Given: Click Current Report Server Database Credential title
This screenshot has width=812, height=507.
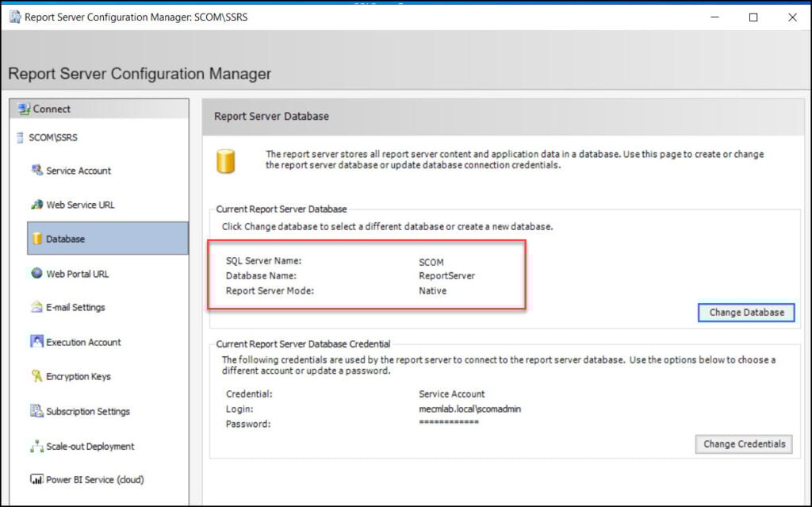Looking at the screenshot, I should point(303,344).
